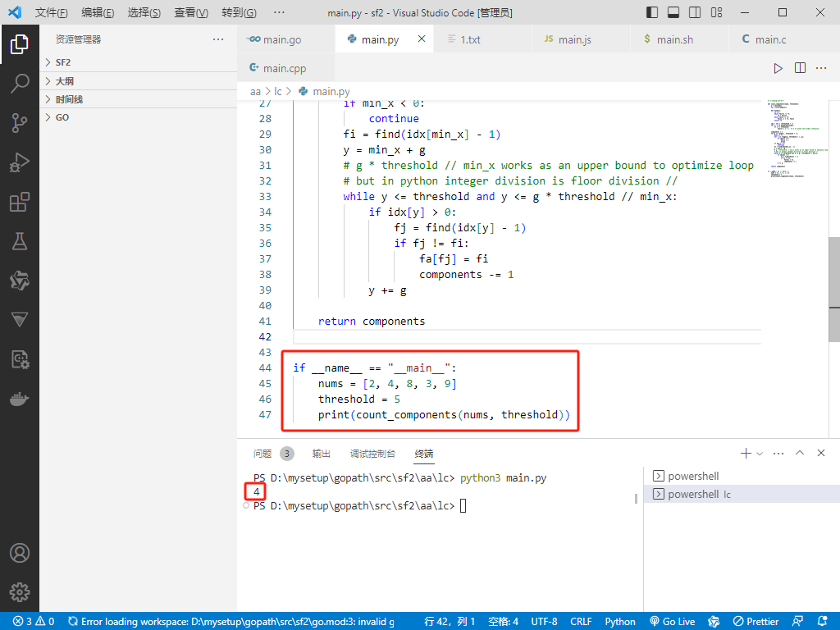Open terminal panel more actions

778,453
